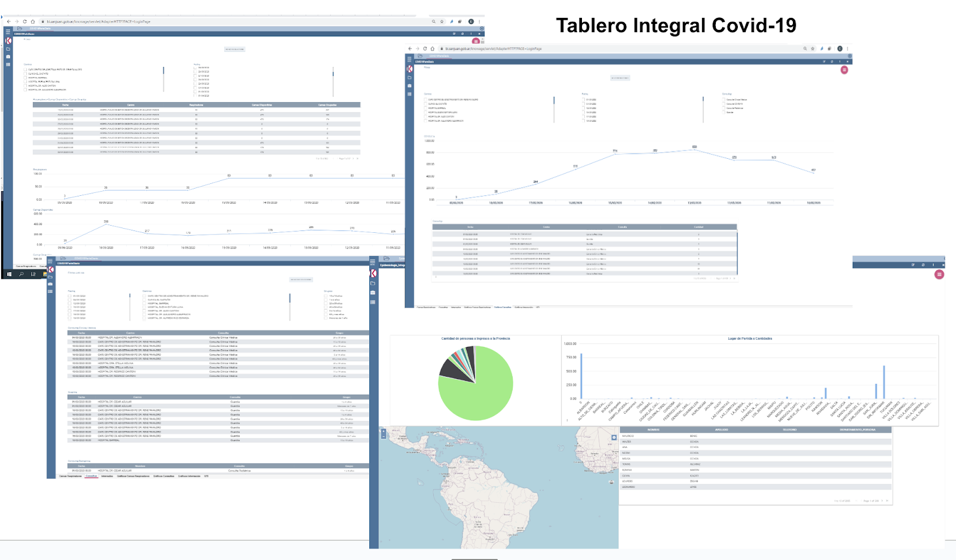
Task: Switch to Internados tab in the Grupos filter dashboard
Action: click(x=107, y=476)
